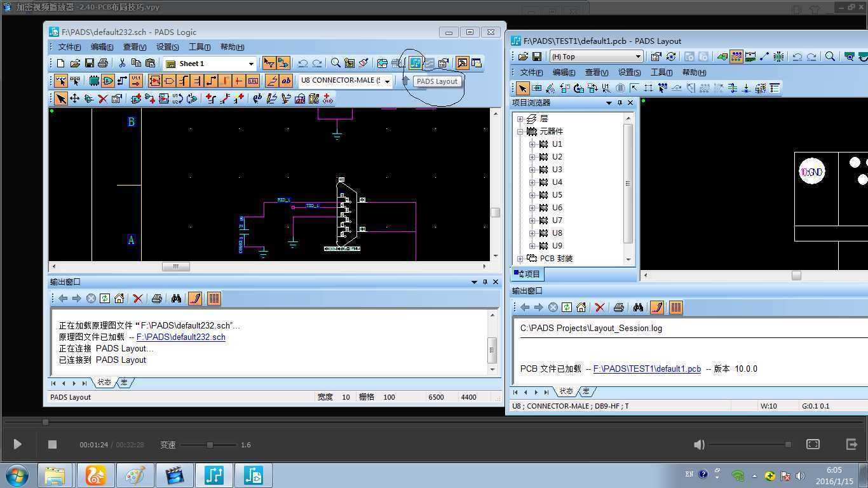The image size is (868, 488).
Task: Click Undo in PADS Layout toolbar
Action: click(x=797, y=57)
